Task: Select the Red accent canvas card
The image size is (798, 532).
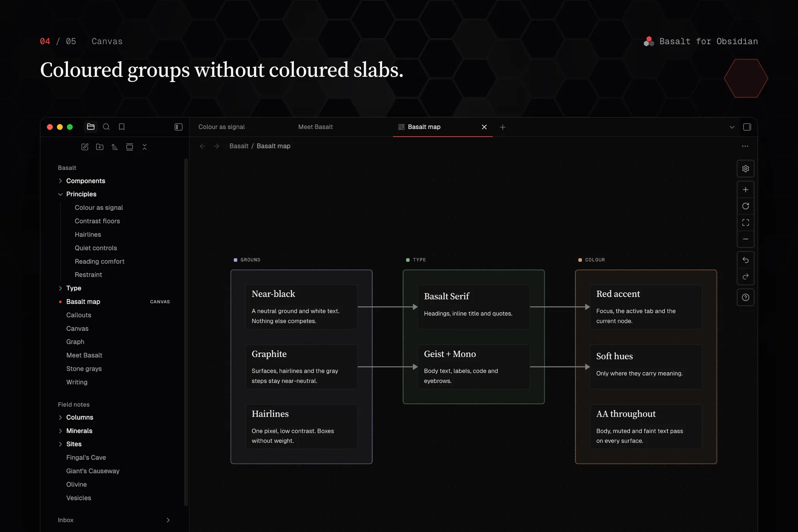Action: pyautogui.click(x=646, y=307)
